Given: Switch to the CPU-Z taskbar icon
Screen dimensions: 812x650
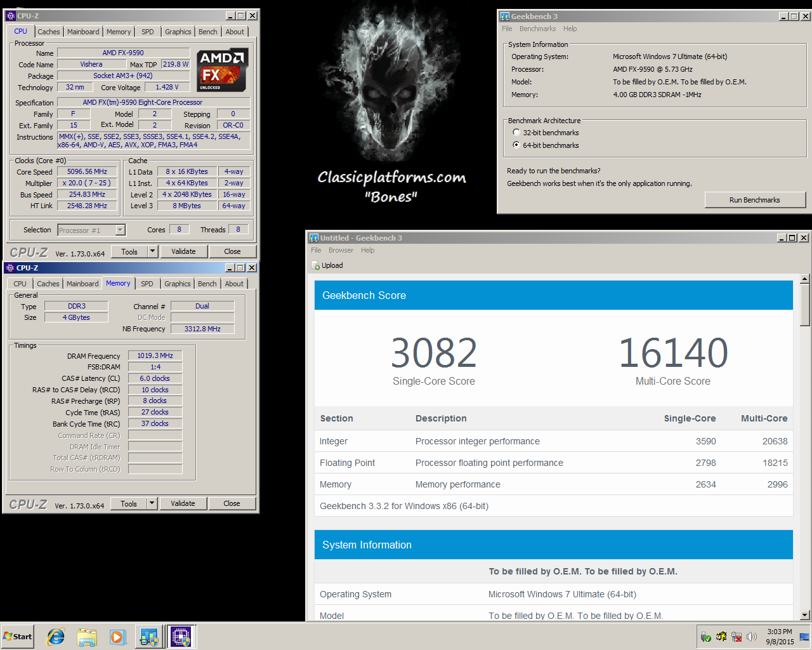Looking at the screenshot, I should pyautogui.click(x=181, y=637).
